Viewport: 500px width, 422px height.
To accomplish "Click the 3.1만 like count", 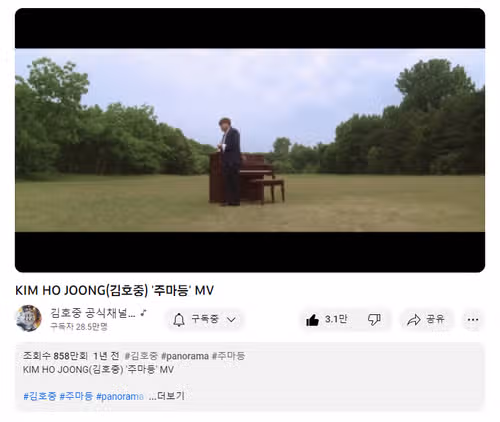I will (x=336, y=319).
